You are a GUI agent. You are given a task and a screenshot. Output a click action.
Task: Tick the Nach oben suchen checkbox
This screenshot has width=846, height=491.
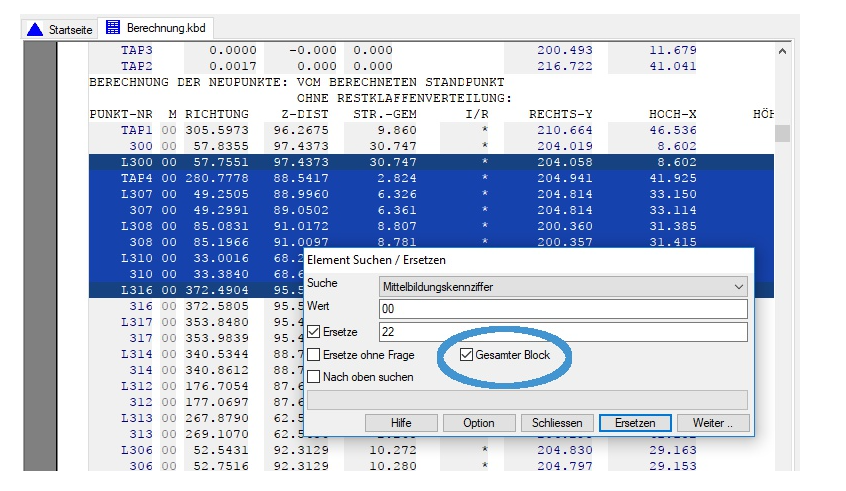click(x=314, y=377)
